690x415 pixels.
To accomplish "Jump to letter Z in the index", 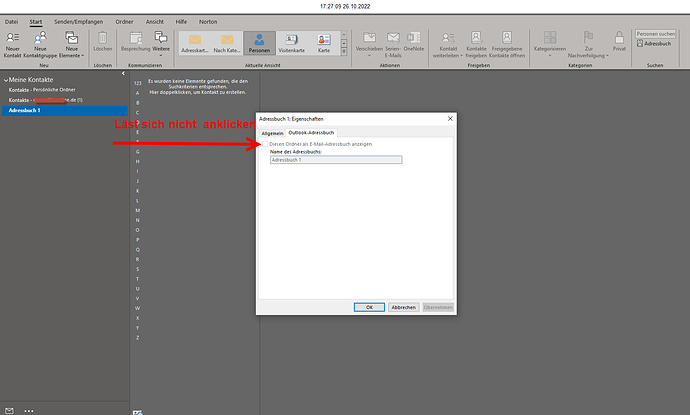I will [137, 338].
